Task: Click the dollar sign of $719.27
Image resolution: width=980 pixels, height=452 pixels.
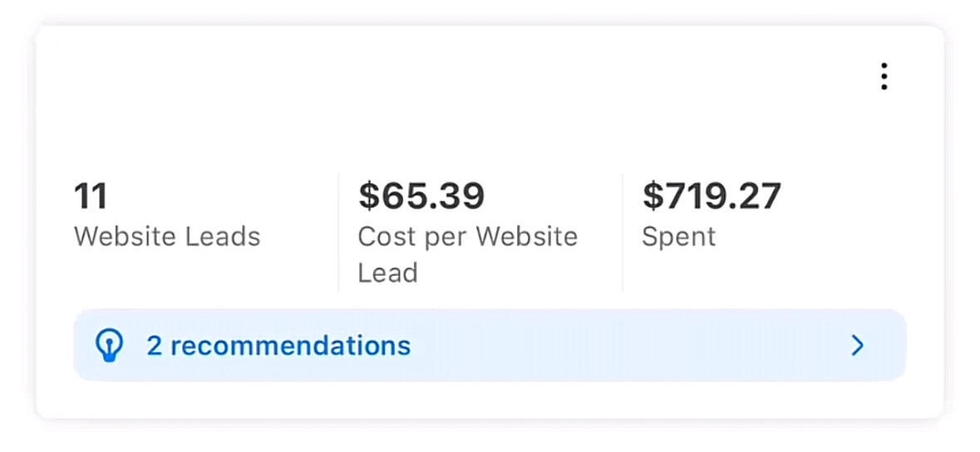Action: click(653, 197)
